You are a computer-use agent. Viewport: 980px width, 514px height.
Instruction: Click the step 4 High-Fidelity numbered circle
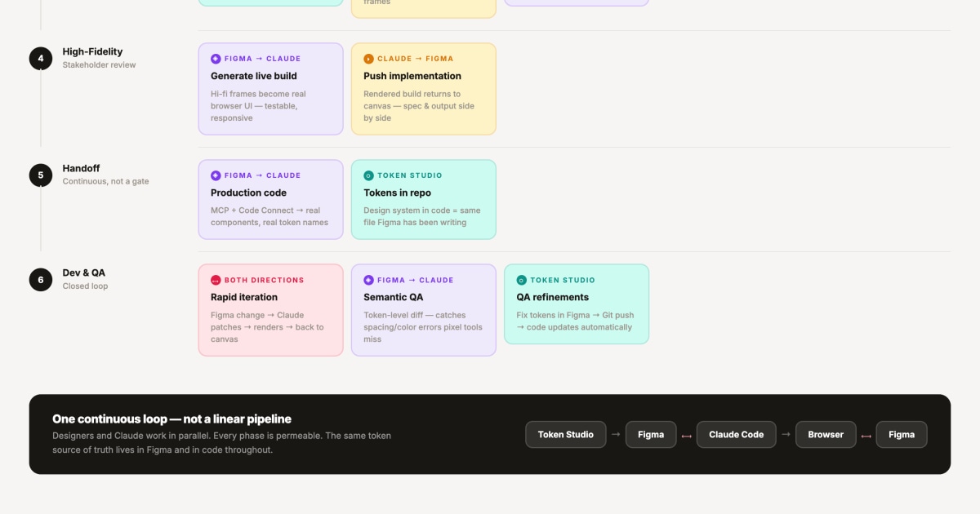coord(40,58)
